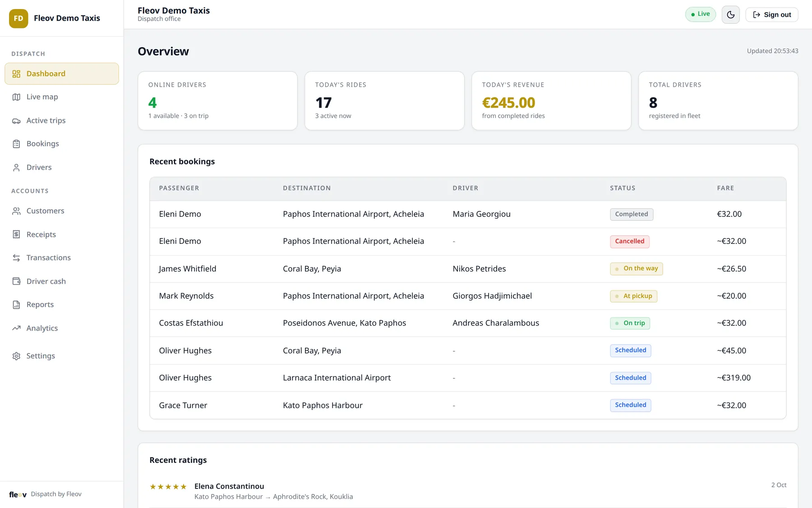This screenshot has height=508, width=812.
Task: Click the green Live status badge
Action: point(701,14)
